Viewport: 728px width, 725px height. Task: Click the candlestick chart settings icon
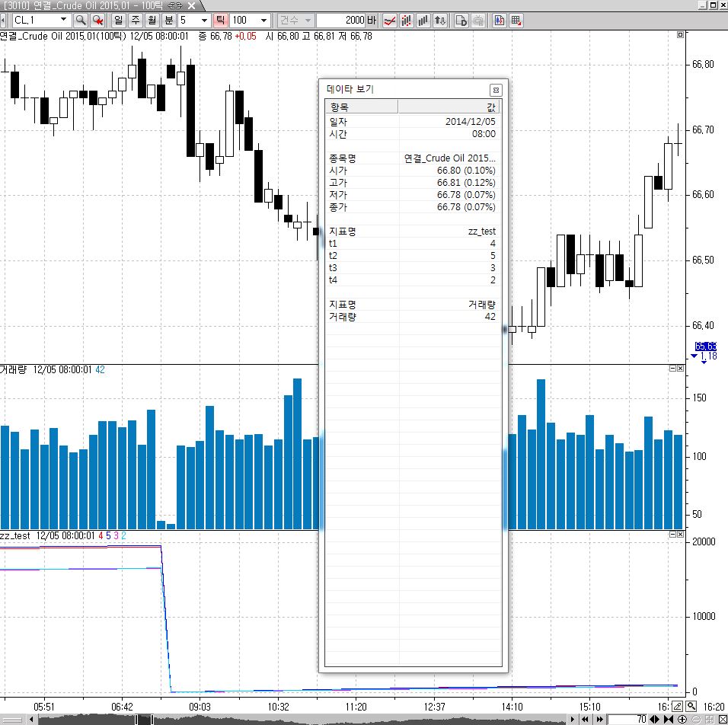[499, 21]
